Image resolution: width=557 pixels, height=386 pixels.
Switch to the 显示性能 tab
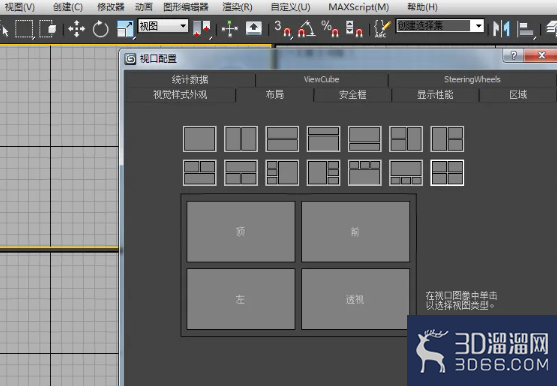point(435,95)
